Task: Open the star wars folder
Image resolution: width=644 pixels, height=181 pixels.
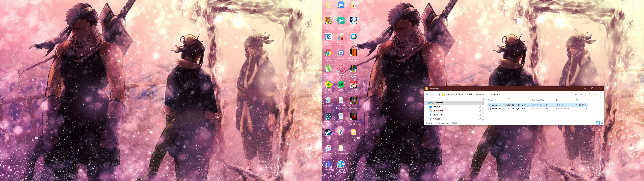Action: pos(354,134)
